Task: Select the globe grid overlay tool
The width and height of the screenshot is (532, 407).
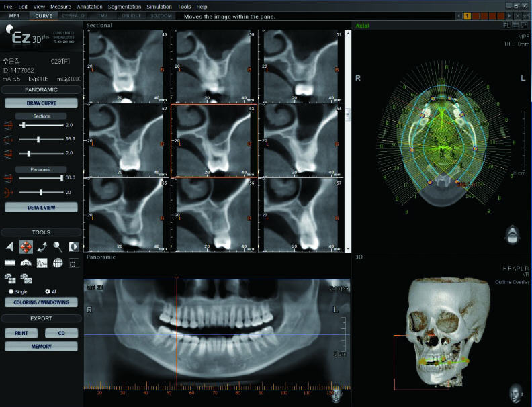Action: tap(58, 263)
